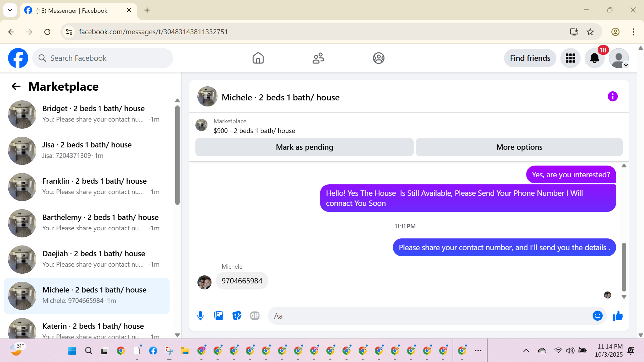Viewport: 644px width, 362px height.
Task: Open a new browser tab
Action: [x=147, y=10]
